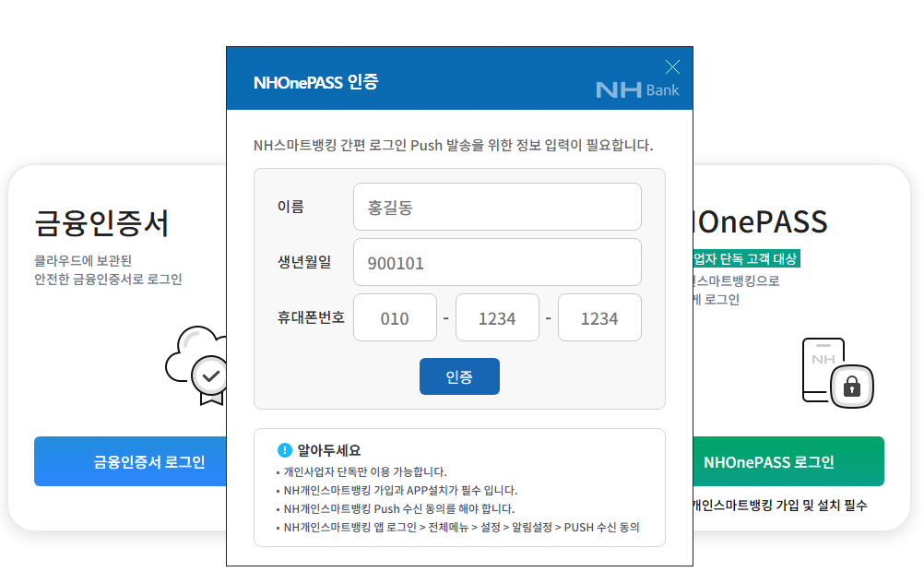Focus the 생년월일 input field
The width and height of the screenshot is (924, 584).
pos(497,262)
